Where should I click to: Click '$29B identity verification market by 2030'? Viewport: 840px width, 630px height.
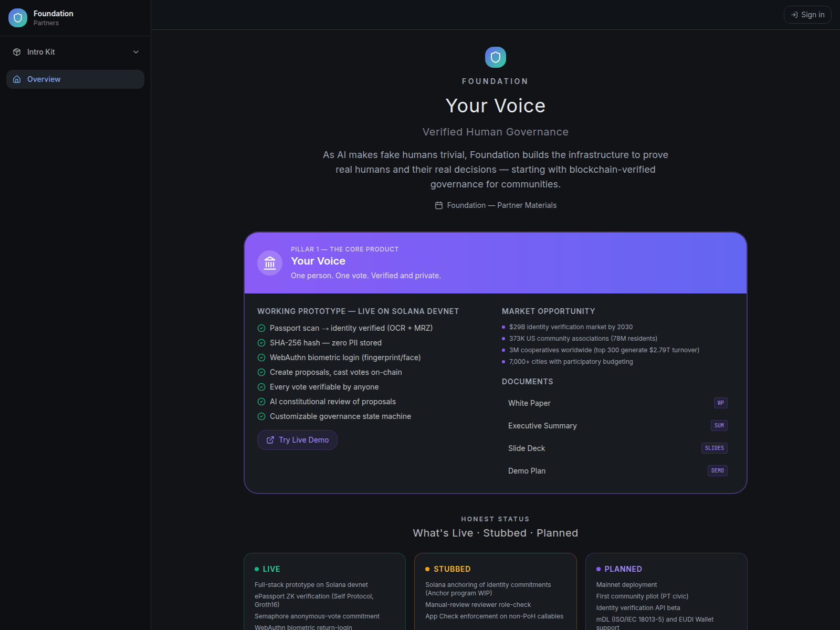(571, 327)
